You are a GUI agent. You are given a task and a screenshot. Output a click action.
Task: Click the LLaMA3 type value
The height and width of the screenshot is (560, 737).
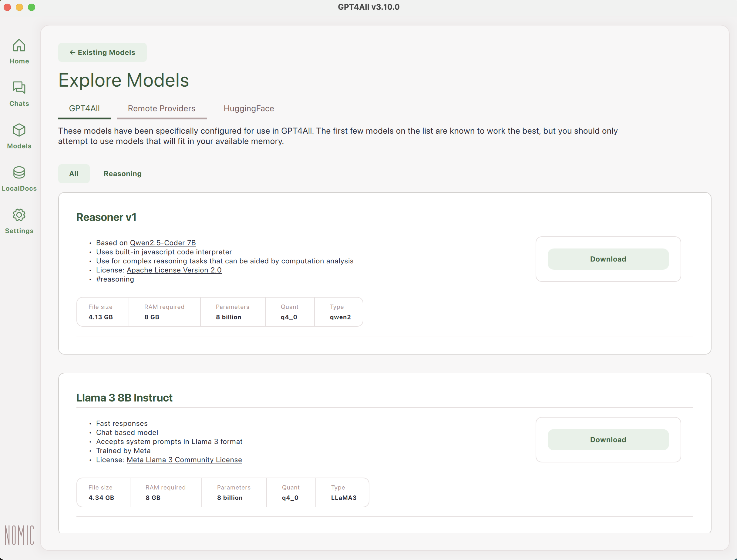(x=344, y=498)
